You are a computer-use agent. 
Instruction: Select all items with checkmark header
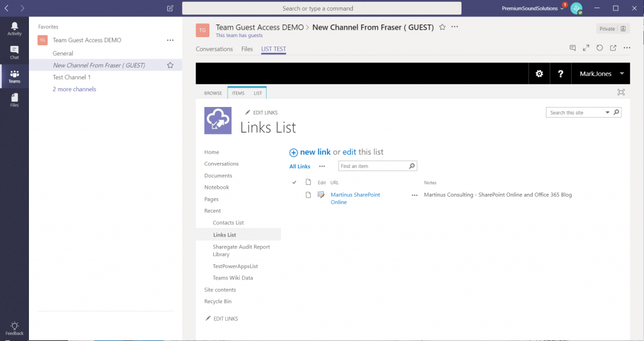294,182
